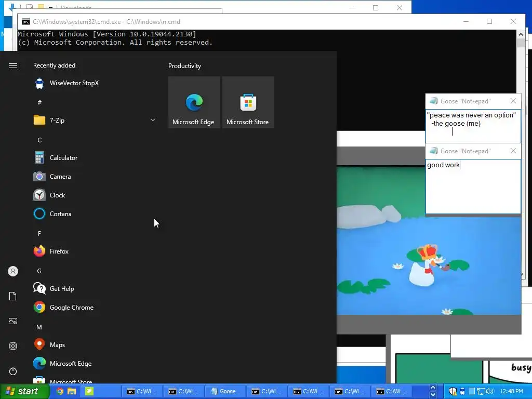Click the 'M' letter header in app list
Viewport: 532px width, 399px height.
(x=39, y=327)
